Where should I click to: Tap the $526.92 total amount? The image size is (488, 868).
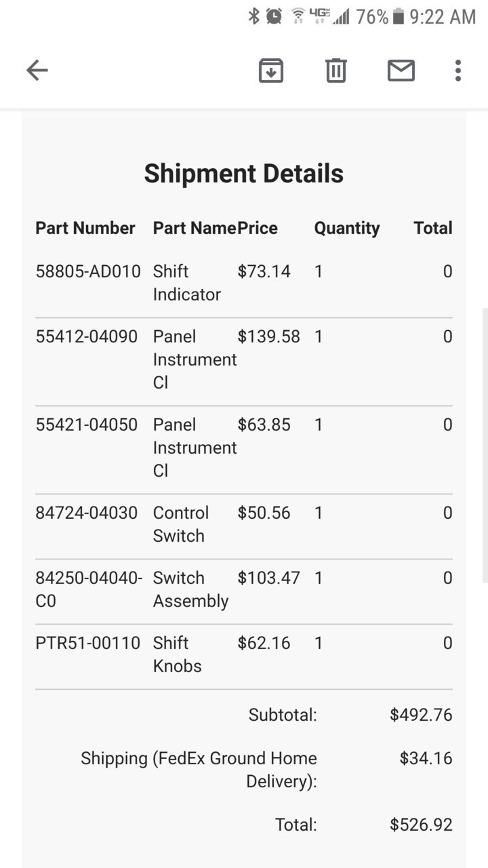tap(421, 825)
